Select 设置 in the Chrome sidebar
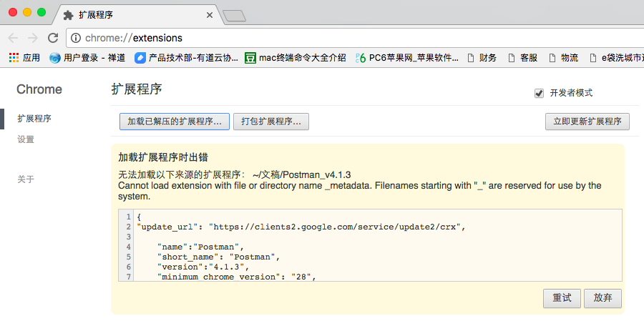The height and width of the screenshot is (326, 644). pyautogui.click(x=26, y=139)
